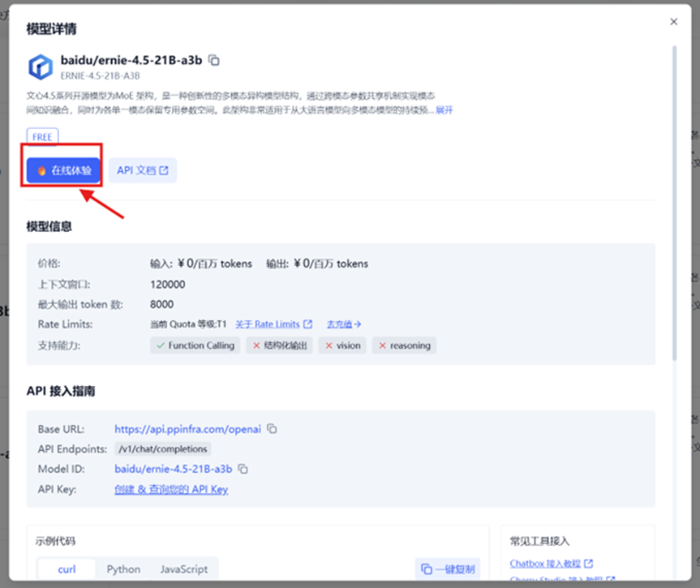The width and height of the screenshot is (700, 588).
Task: Click the 当前 Quota 等级:T1 text
Action: click(x=188, y=324)
